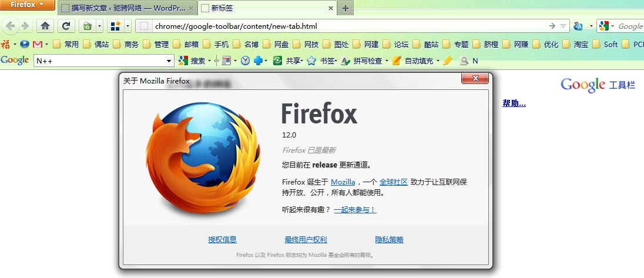This screenshot has width=644, height=278.
Task: Click the Google logo on the toolbar
Action: coord(15,60)
